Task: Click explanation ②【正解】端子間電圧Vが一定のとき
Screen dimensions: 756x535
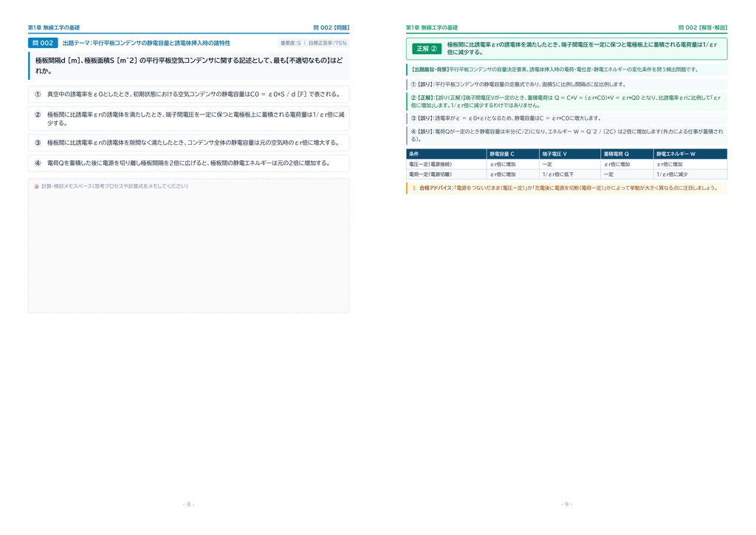Action: (x=566, y=101)
